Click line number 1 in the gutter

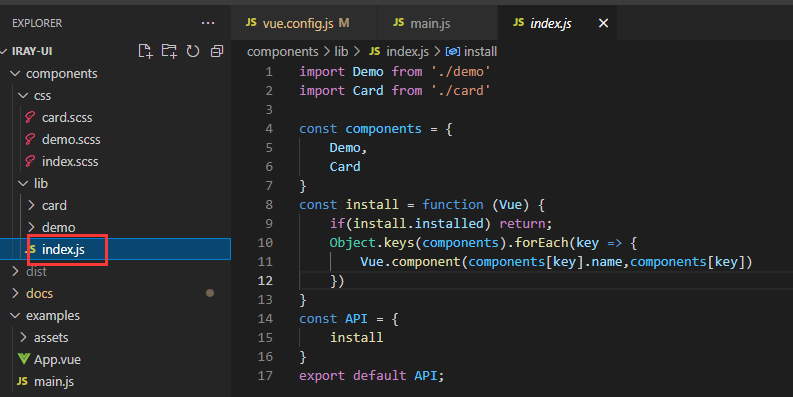[x=269, y=72]
